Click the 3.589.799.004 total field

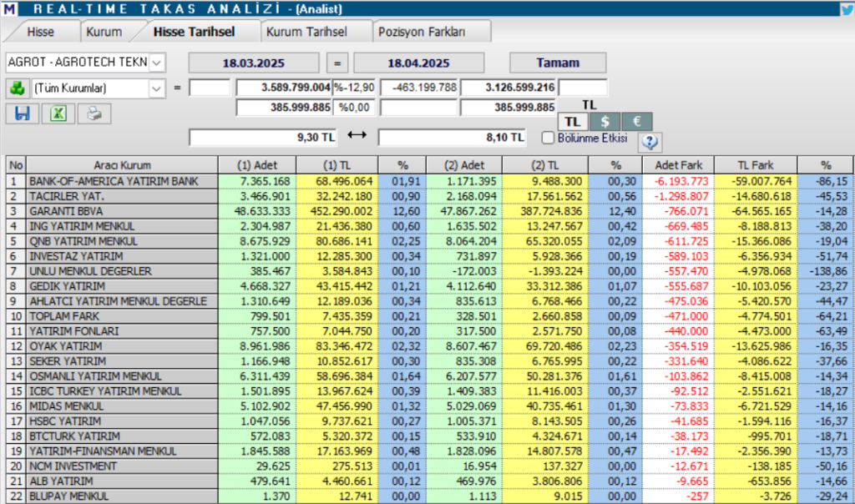[284, 87]
